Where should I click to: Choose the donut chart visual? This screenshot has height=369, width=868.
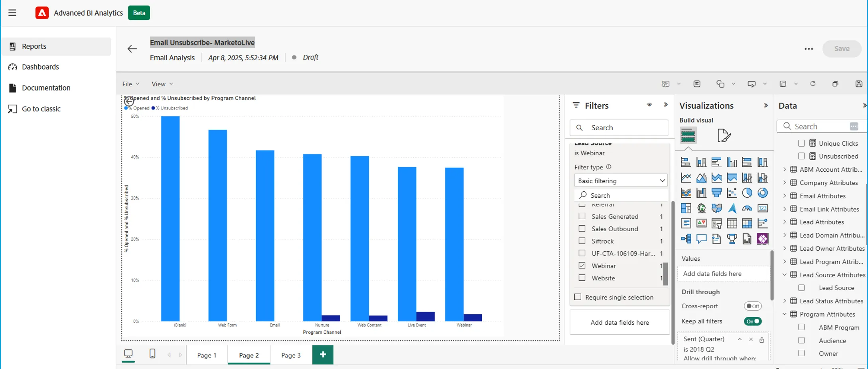[x=762, y=193]
